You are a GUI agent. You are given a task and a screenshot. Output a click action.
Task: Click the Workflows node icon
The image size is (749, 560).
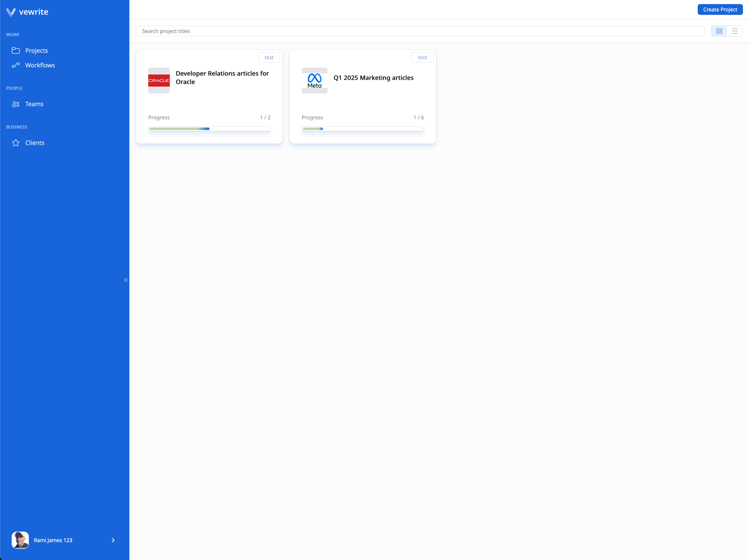pos(16,65)
